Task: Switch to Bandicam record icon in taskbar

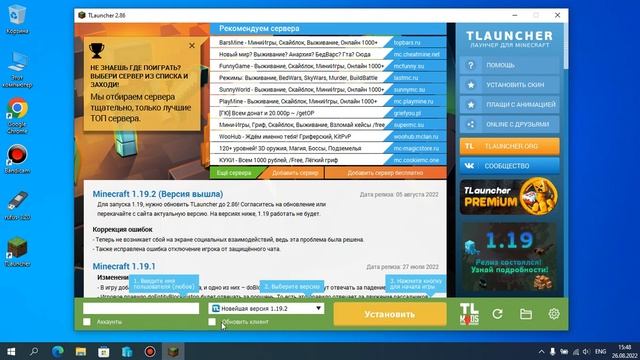Action: click(150, 351)
